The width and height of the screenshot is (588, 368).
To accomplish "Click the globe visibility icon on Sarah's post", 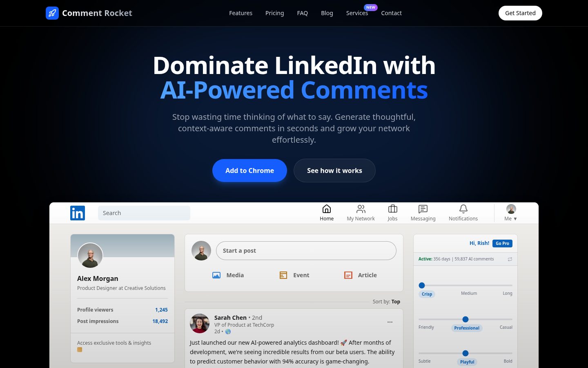I will point(228,332).
